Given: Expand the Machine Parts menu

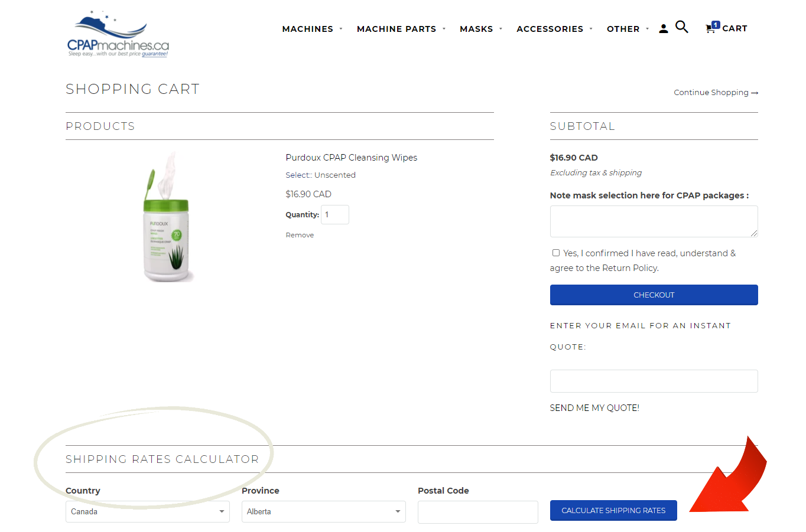Looking at the screenshot, I should [401, 29].
